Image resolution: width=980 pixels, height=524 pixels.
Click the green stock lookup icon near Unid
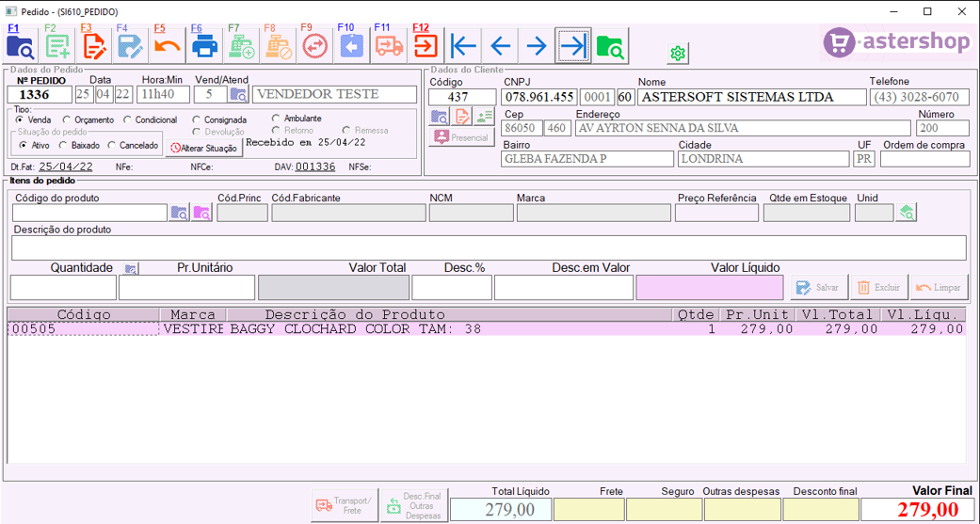907,213
